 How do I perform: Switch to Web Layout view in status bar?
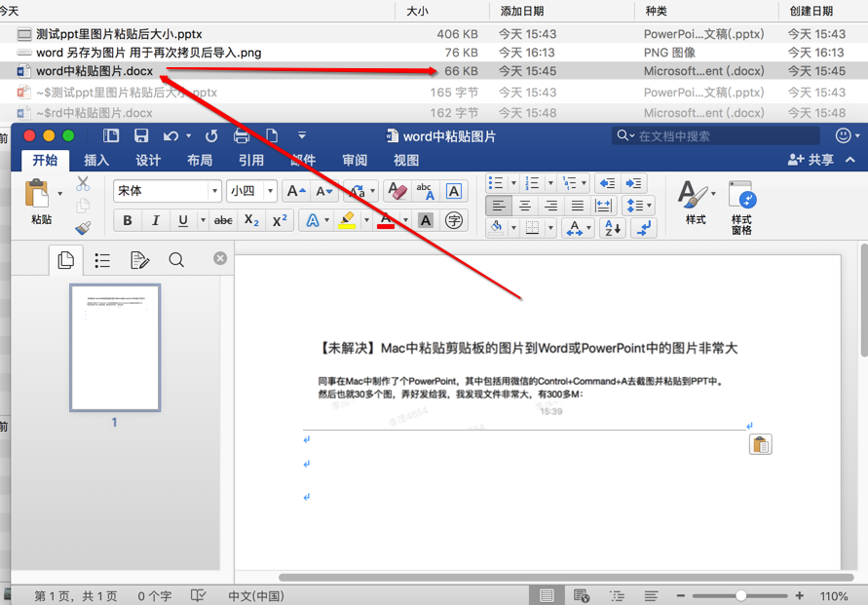(582, 595)
